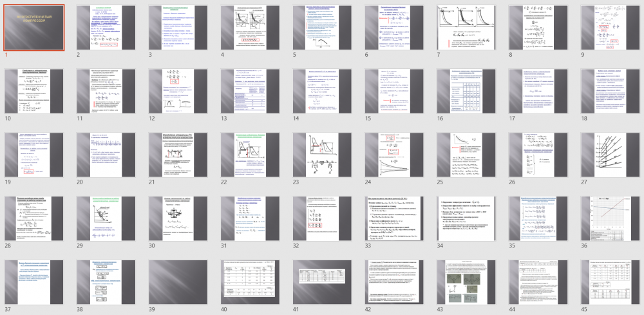Select slide 13 with small table

(250, 91)
